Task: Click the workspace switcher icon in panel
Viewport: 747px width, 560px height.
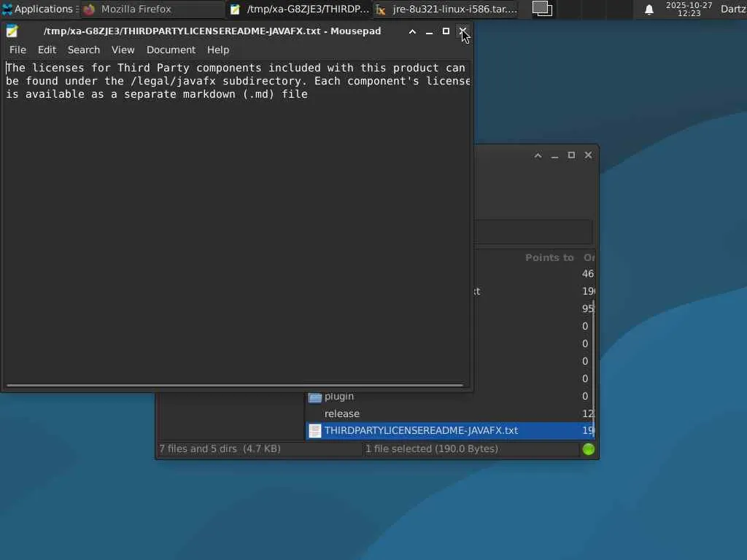Action: pos(542,9)
